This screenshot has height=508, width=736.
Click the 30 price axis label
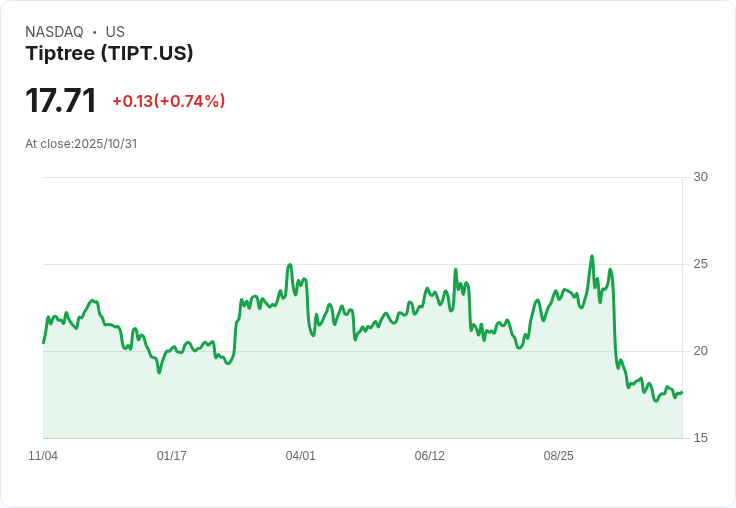tap(701, 177)
